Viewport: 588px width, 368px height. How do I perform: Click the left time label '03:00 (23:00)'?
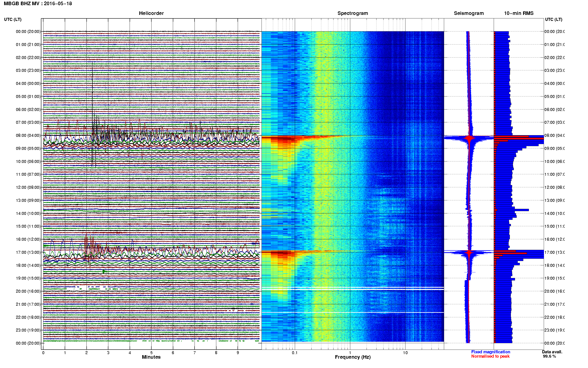28,70
